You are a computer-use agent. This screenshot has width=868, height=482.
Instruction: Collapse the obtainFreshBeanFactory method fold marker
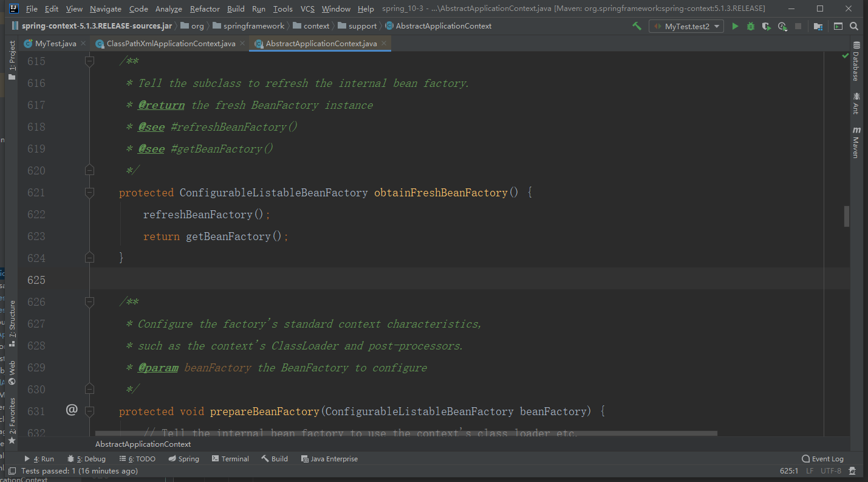click(90, 193)
